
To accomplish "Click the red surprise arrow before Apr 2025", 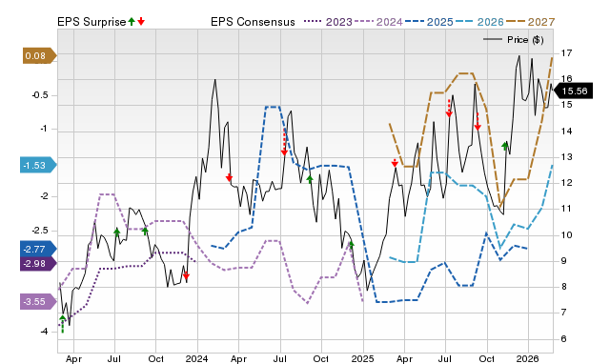I will click(x=395, y=163).
